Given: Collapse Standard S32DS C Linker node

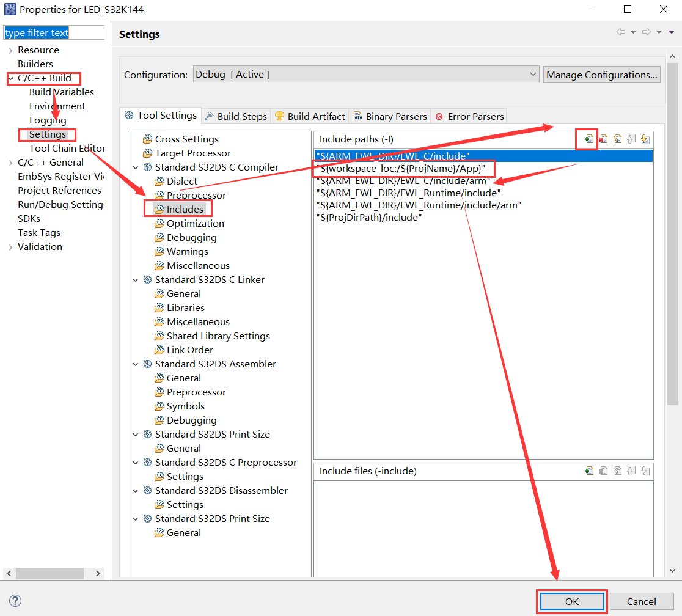Looking at the screenshot, I should (136, 280).
